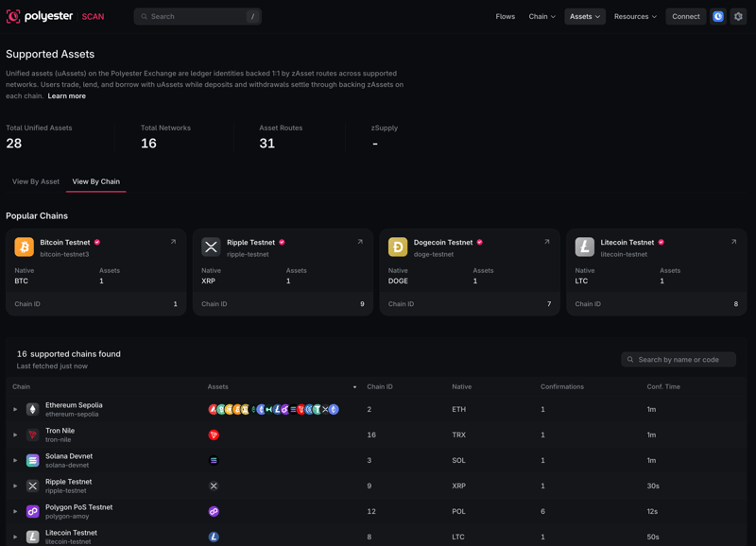The width and height of the screenshot is (756, 546).
Task: Open Dogecoin Testnet card title
Action: 443,243
